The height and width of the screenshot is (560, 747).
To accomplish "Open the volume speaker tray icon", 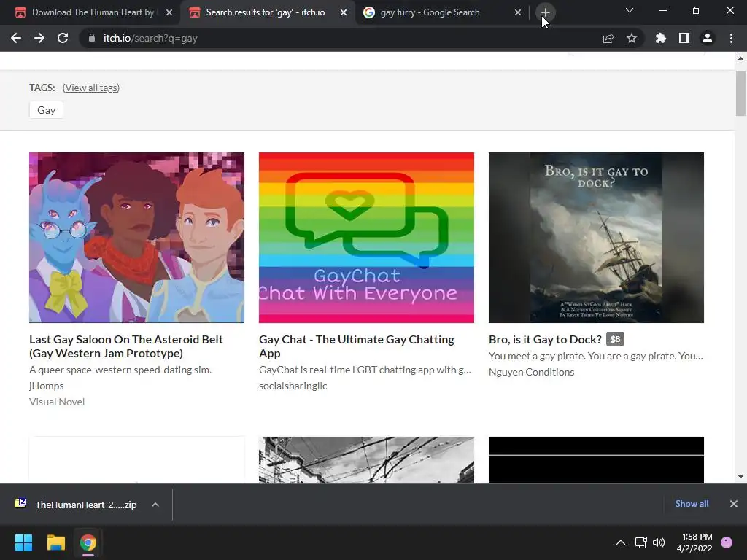I will (x=659, y=542).
